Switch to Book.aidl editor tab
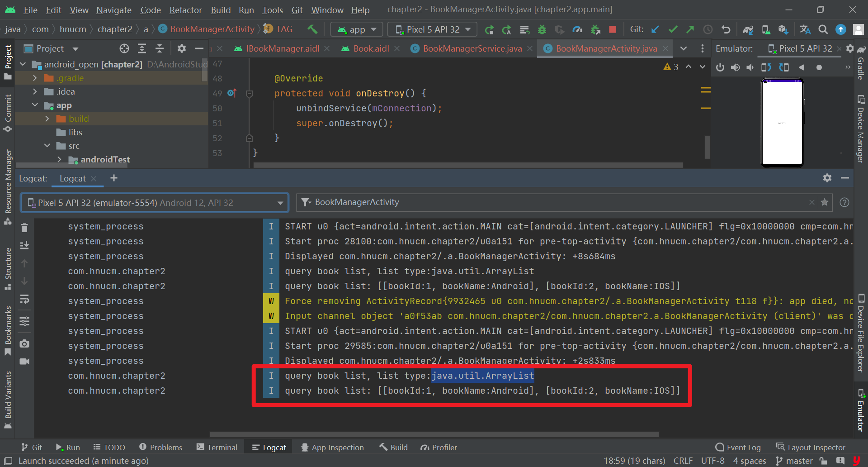The height and width of the screenshot is (467, 868). point(371,48)
